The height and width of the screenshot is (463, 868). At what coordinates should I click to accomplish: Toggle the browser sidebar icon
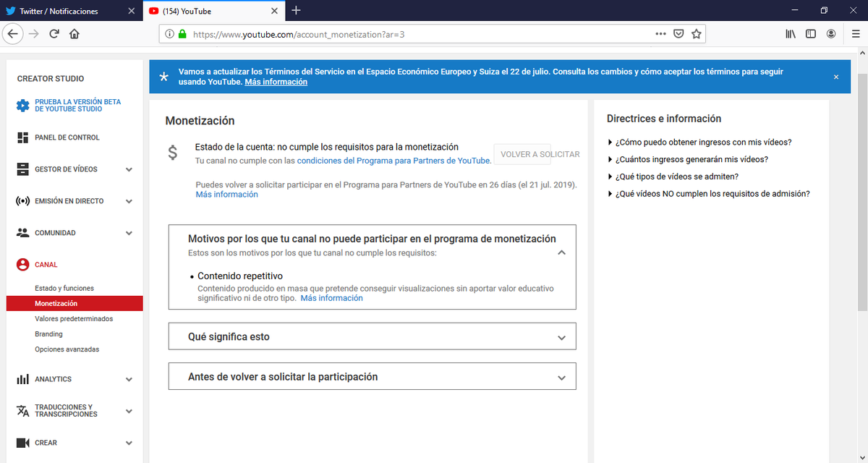click(811, 34)
